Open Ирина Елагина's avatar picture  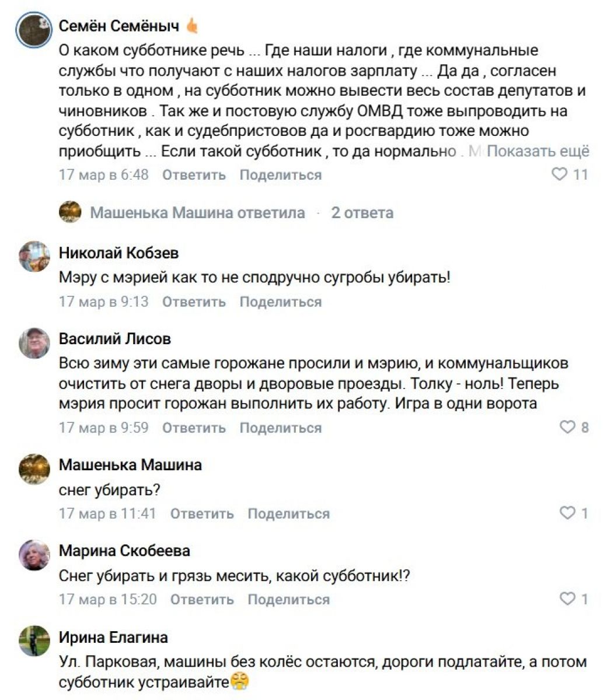34,640
